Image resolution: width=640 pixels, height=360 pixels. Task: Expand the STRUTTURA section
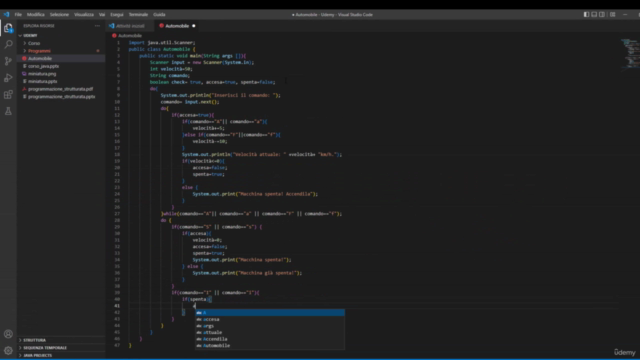click(x=34, y=340)
